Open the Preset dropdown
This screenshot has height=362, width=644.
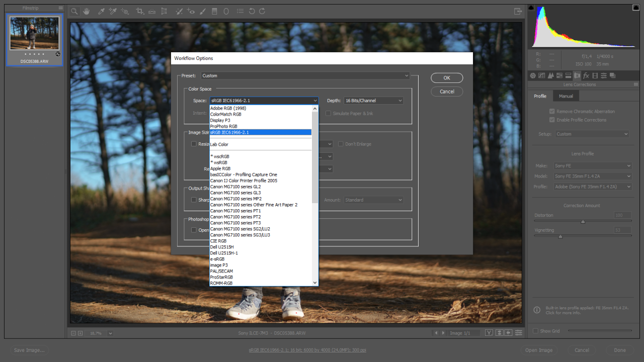[305, 75]
